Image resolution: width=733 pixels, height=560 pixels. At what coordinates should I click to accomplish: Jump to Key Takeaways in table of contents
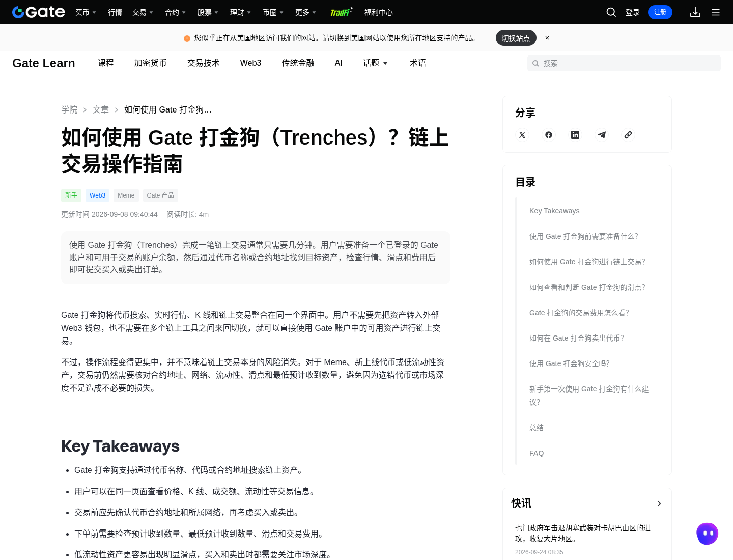(x=554, y=211)
